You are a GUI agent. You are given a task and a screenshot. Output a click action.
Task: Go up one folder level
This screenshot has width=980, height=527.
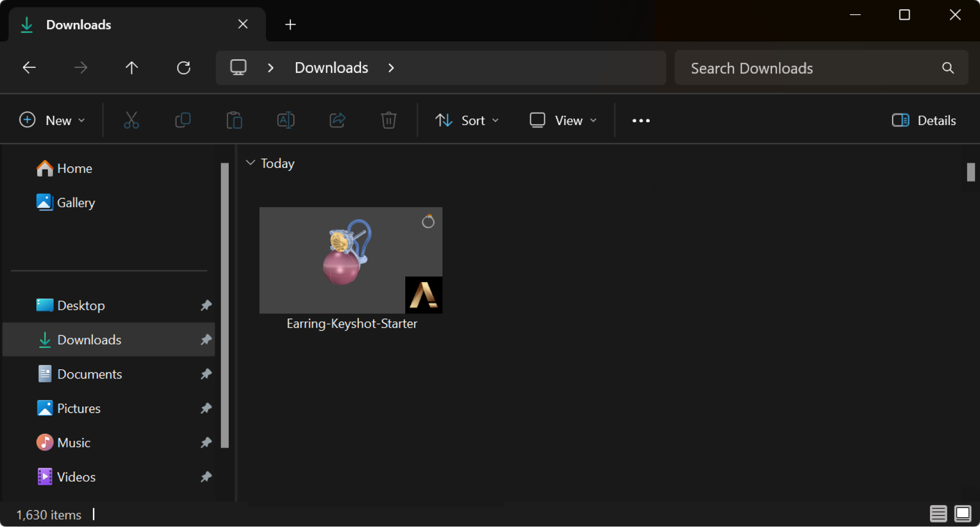(132, 67)
